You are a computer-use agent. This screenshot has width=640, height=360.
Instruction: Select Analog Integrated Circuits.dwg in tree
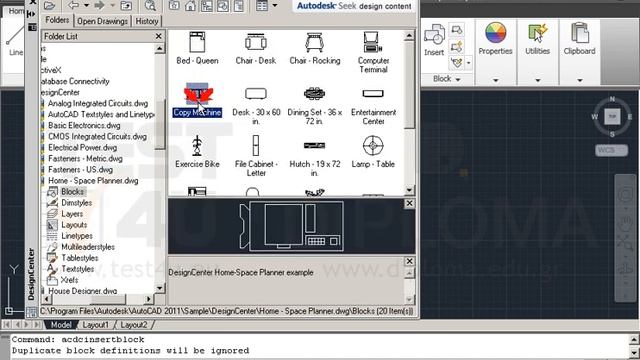point(98,103)
